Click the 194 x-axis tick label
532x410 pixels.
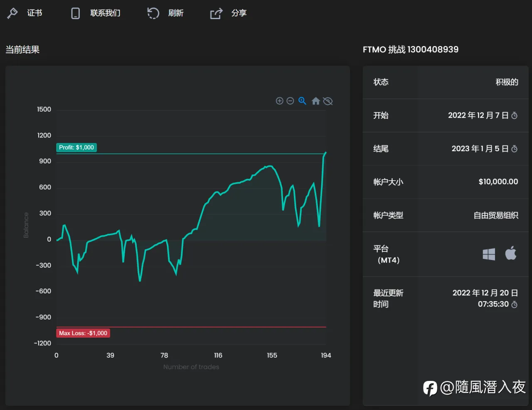click(x=326, y=355)
